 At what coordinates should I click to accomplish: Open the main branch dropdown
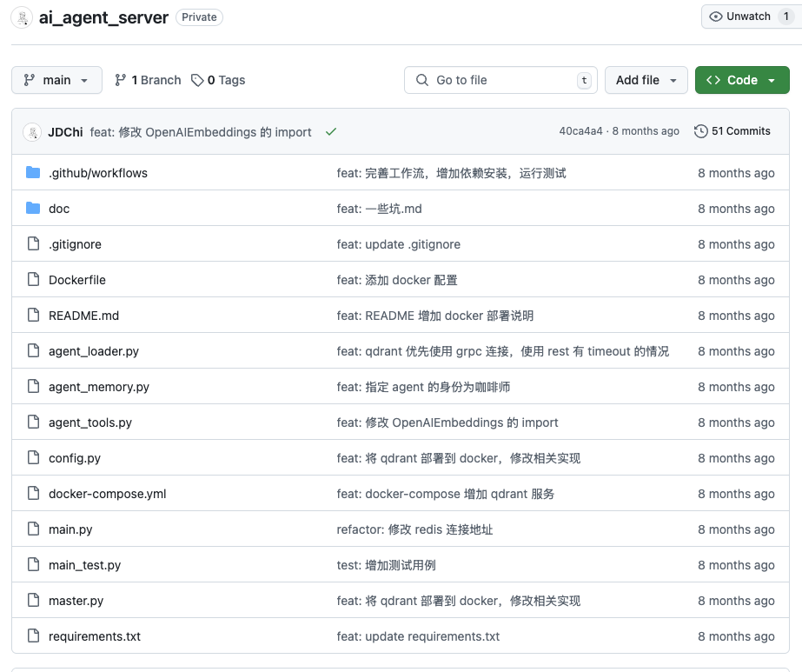point(56,80)
